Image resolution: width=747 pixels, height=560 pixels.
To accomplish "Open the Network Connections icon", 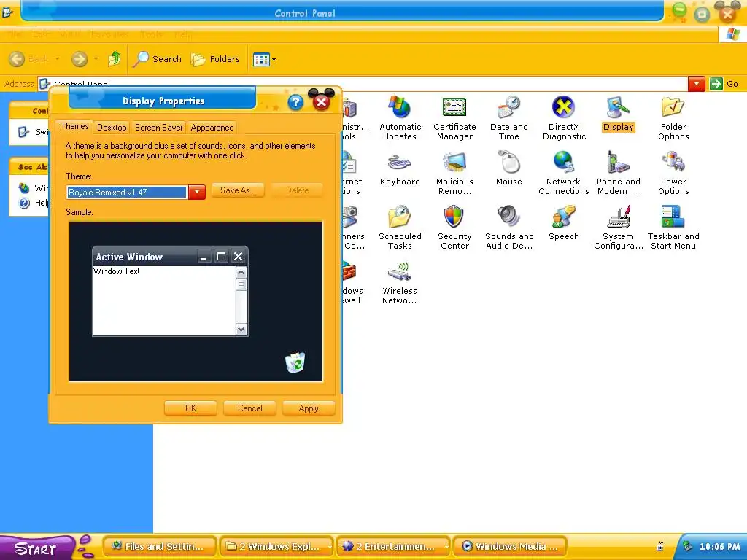I will pyautogui.click(x=564, y=172).
